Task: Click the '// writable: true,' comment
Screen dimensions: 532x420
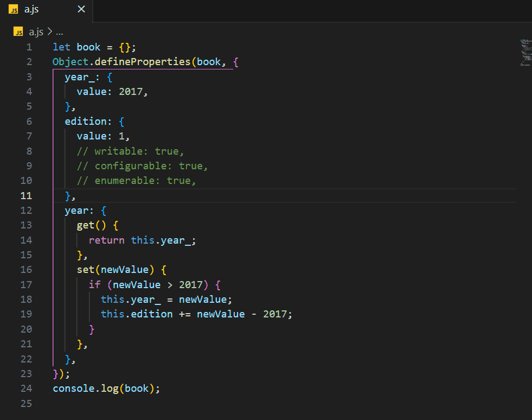Action: 130,151
